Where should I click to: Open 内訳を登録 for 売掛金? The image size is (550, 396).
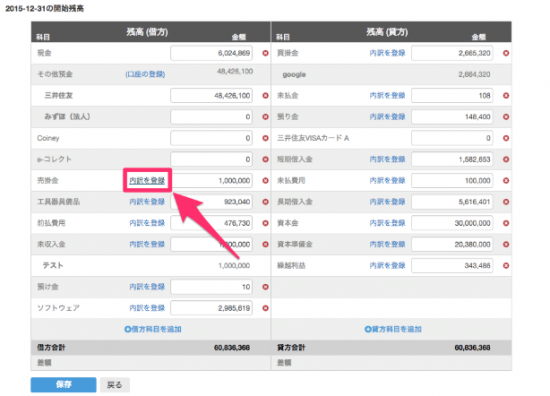click(x=147, y=181)
